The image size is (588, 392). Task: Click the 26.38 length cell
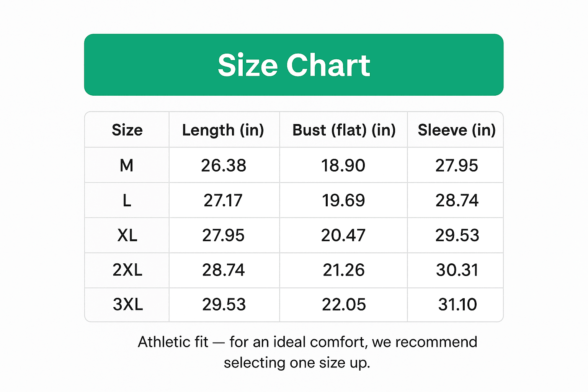coord(224,165)
